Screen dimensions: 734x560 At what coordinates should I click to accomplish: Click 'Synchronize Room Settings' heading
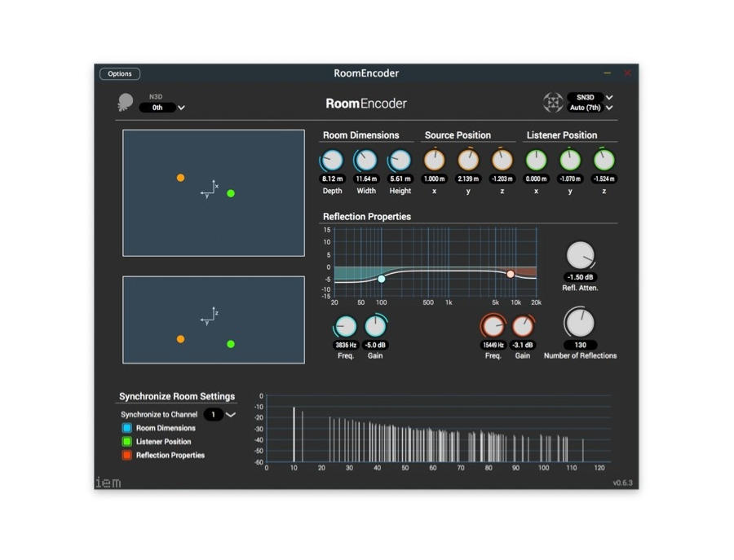tap(177, 396)
